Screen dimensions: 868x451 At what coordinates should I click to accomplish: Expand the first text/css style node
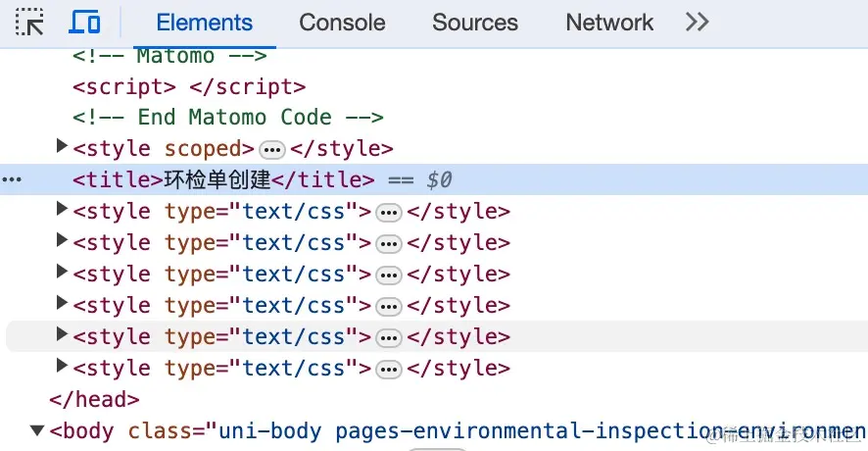pyautogui.click(x=63, y=211)
